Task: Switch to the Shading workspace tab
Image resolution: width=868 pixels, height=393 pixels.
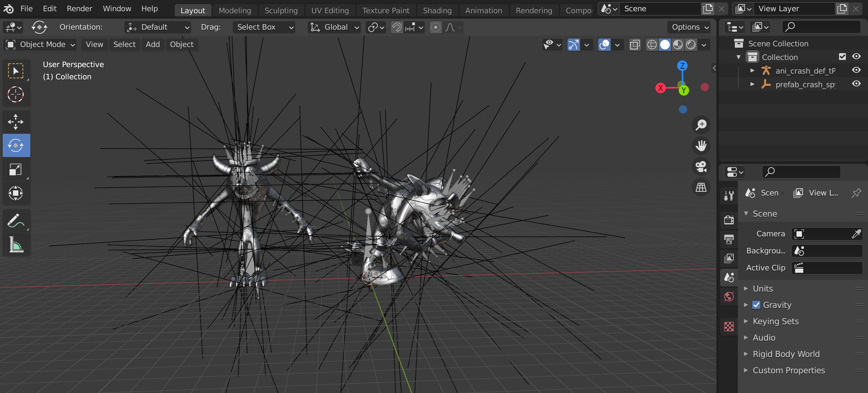Action: coord(437,11)
